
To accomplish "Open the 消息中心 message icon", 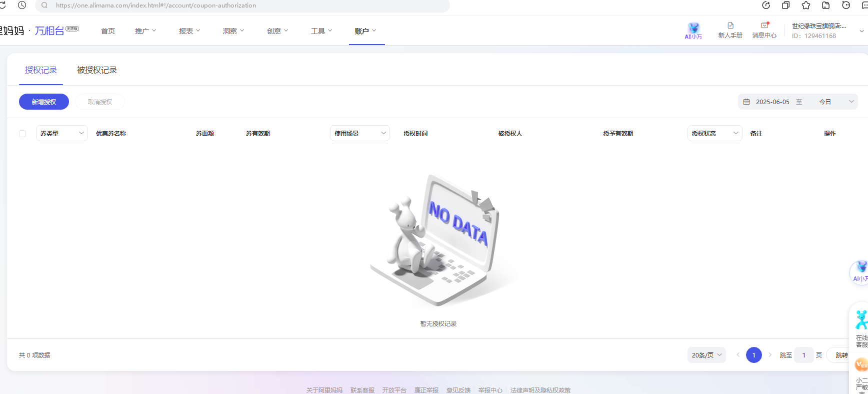I will click(x=764, y=26).
